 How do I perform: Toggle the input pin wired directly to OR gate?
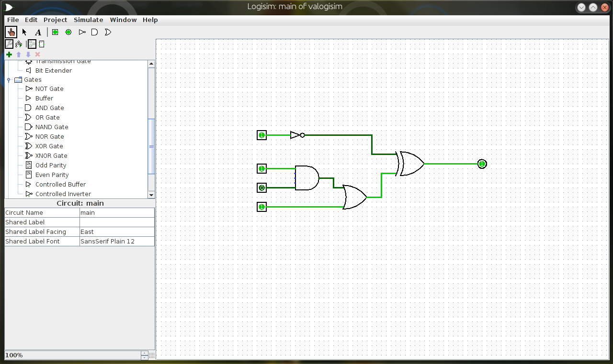(x=261, y=207)
